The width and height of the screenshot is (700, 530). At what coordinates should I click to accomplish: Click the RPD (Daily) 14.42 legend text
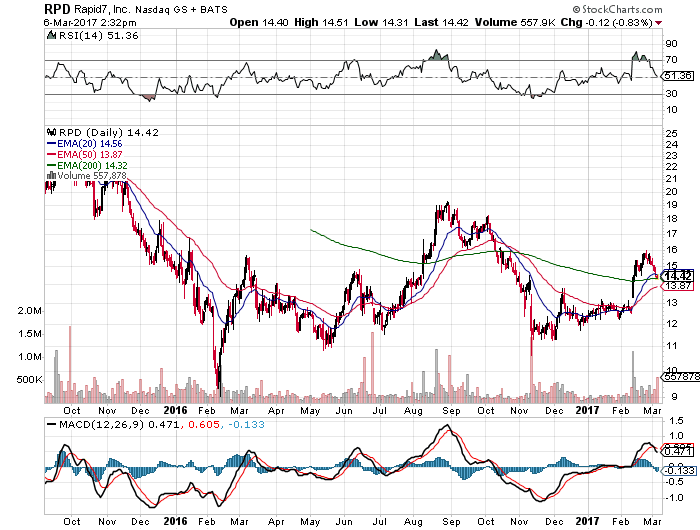[x=108, y=132]
